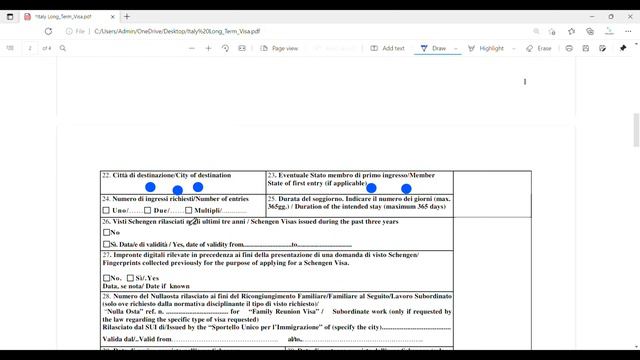Click the page number field
Image resolution: width=640 pixels, height=360 pixels.
coord(30,48)
